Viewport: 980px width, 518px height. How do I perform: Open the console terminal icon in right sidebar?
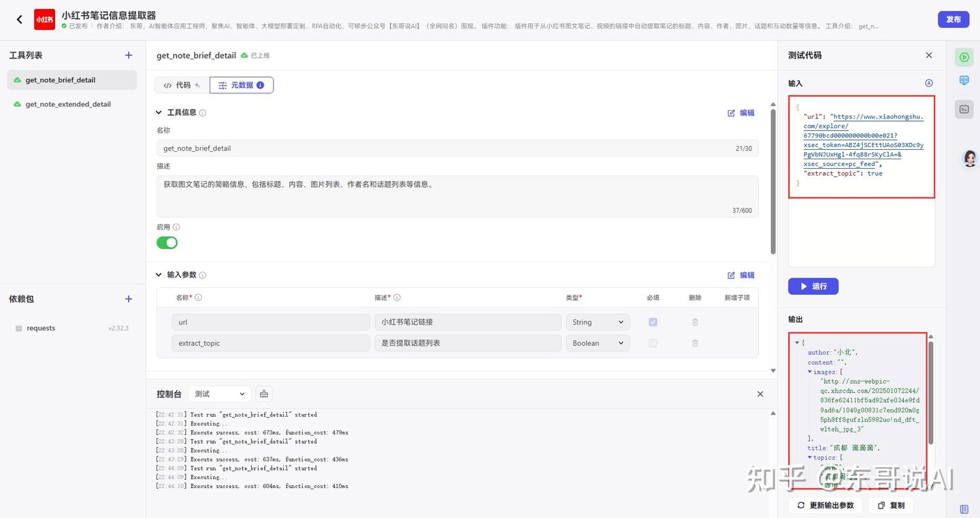click(x=964, y=109)
